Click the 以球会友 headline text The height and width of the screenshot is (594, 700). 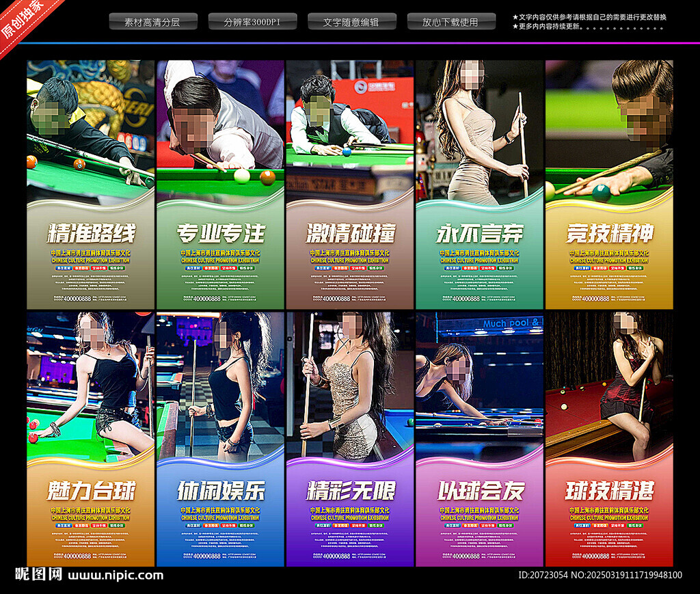(x=480, y=491)
